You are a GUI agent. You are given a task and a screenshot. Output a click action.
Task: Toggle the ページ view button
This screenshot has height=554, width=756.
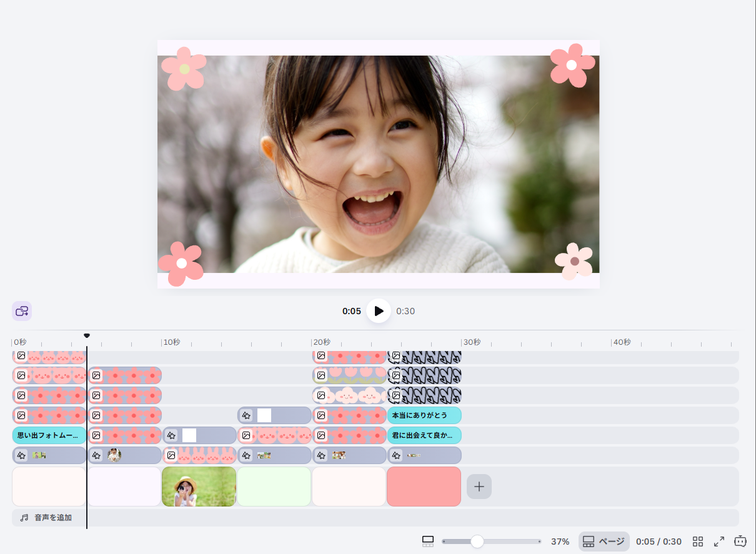pos(604,542)
